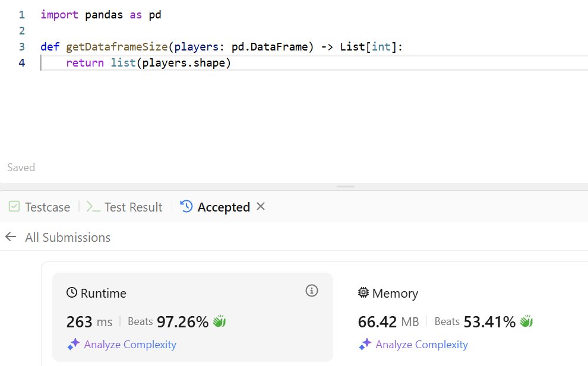The image size is (588, 366).
Task: Click the Runtime clock icon
Action: tap(72, 292)
